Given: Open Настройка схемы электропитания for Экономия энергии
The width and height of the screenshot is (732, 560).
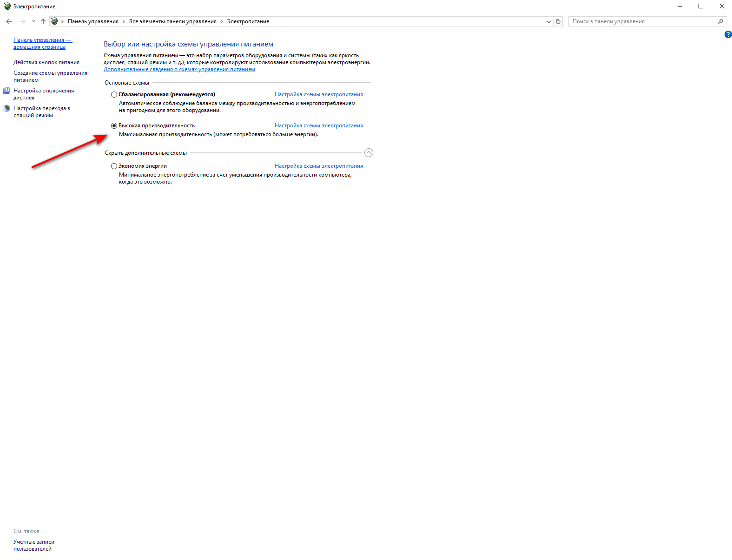Looking at the screenshot, I should [318, 166].
